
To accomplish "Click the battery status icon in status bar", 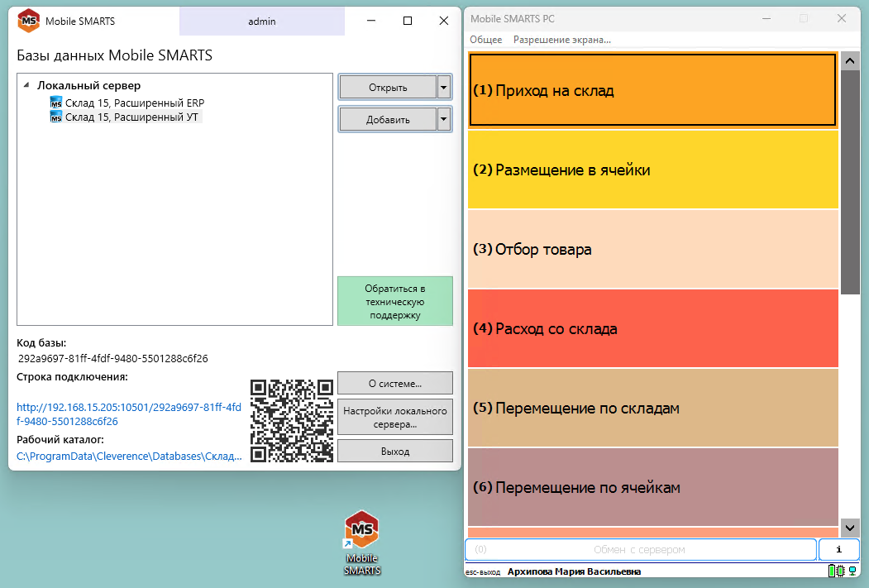I will (832, 571).
